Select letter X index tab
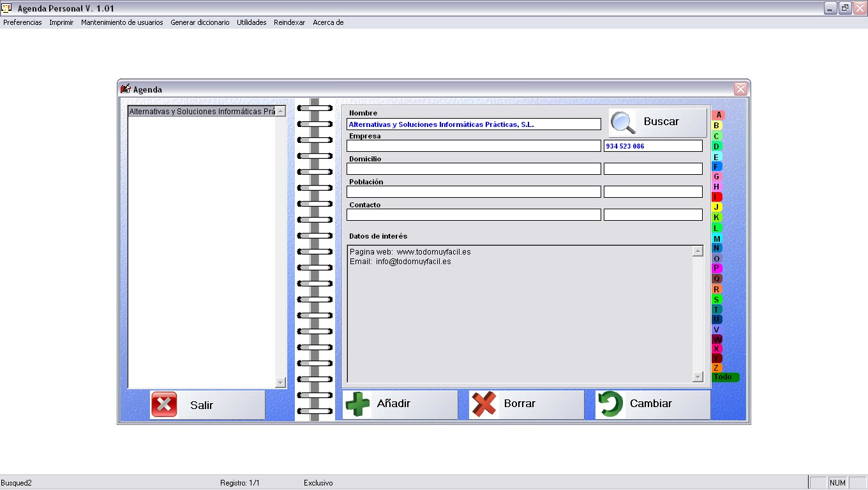The width and height of the screenshot is (868, 490). pyautogui.click(x=717, y=349)
